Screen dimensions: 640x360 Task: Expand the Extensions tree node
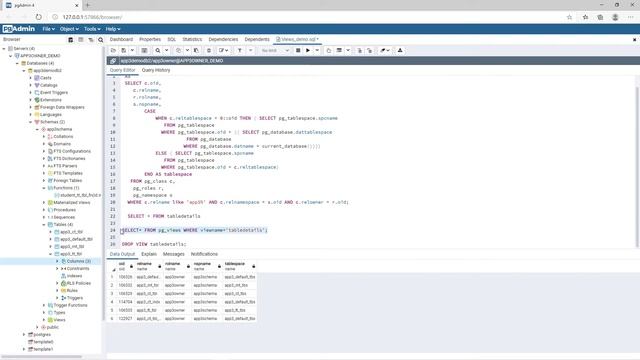click(x=31, y=100)
